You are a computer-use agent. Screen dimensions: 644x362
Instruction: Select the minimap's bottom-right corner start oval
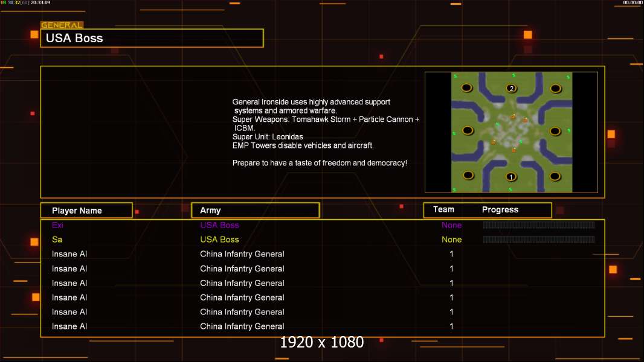click(555, 176)
